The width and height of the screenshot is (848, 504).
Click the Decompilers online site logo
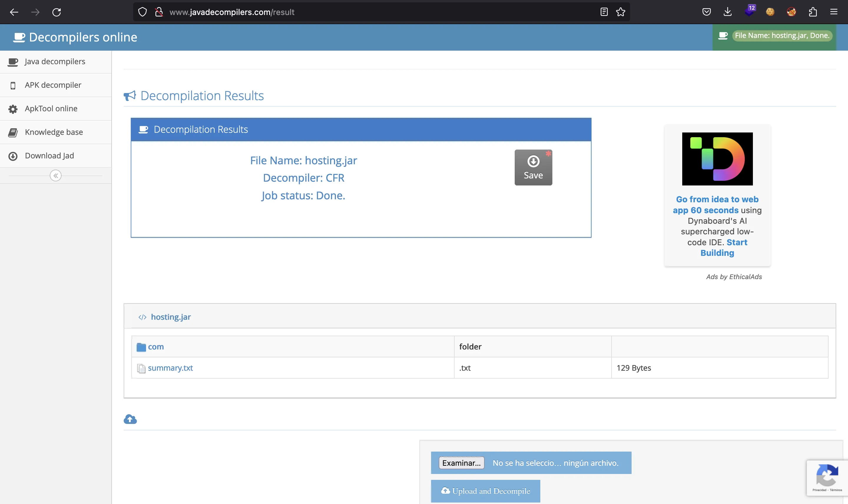75,37
